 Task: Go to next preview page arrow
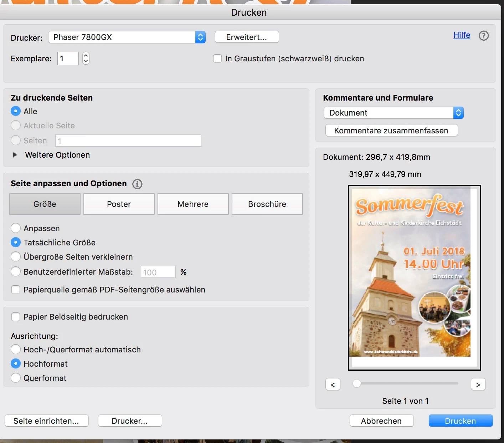tap(478, 385)
